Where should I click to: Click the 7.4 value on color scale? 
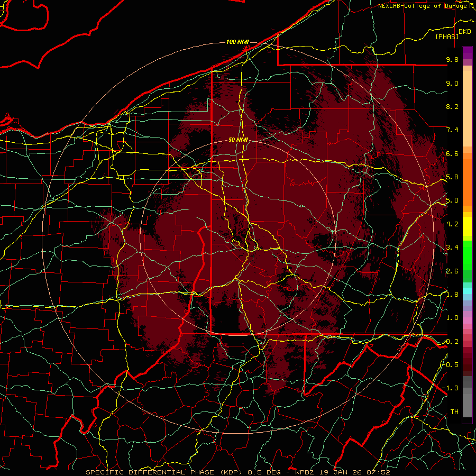[x=452, y=130]
